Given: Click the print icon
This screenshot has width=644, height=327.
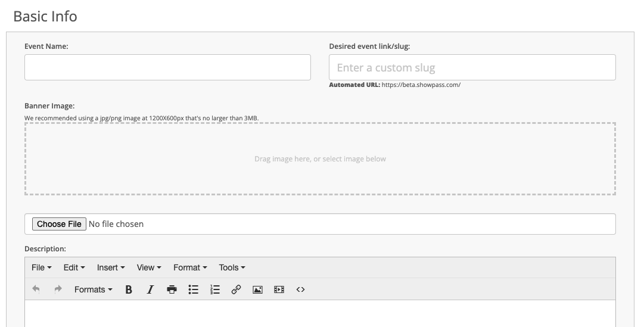Looking at the screenshot, I should tap(172, 289).
